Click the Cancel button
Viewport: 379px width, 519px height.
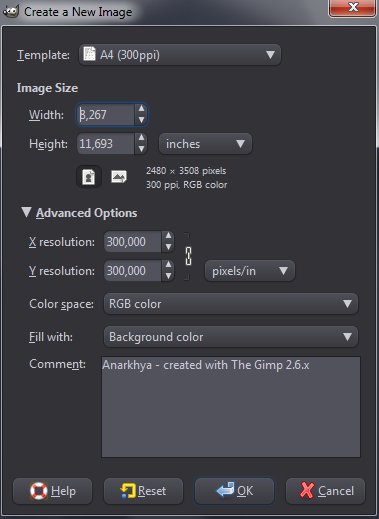[325, 491]
